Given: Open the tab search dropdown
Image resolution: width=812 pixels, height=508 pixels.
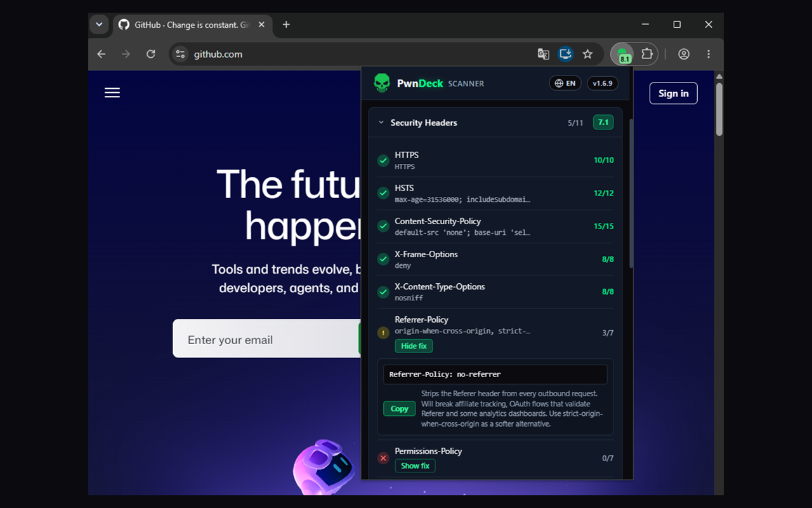Looking at the screenshot, I should pos(99,25).
